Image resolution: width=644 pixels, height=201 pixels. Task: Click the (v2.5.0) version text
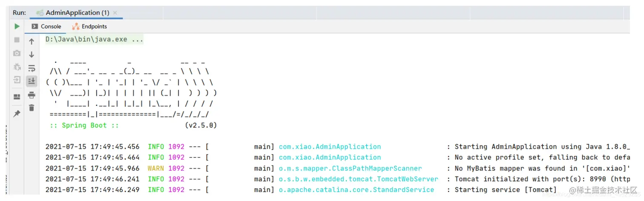pos(201,125)
